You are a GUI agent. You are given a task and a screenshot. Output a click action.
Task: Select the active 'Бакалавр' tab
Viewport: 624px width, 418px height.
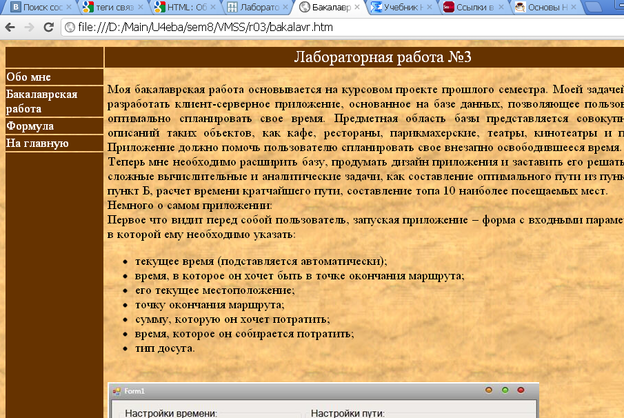tap(331, 7)
